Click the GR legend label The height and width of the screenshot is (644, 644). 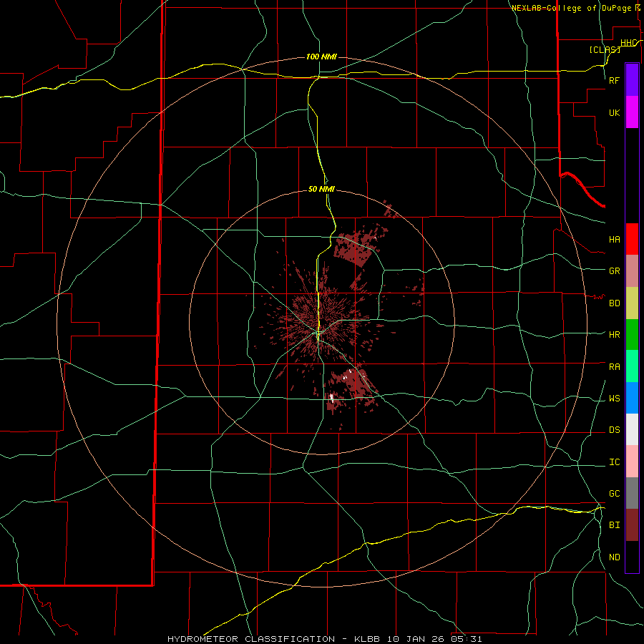pos(615,271)
